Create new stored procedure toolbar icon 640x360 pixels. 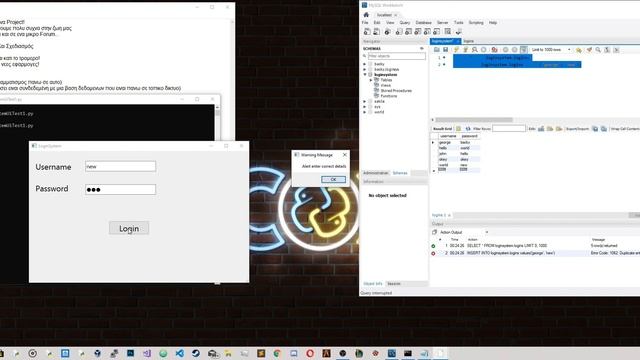[x=427, y=31]
